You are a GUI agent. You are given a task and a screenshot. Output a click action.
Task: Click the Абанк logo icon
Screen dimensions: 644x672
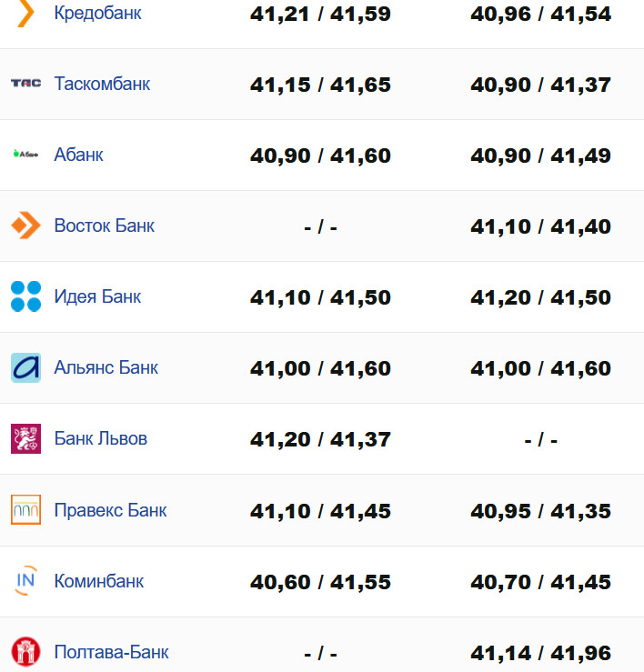[x=25, y=155]
